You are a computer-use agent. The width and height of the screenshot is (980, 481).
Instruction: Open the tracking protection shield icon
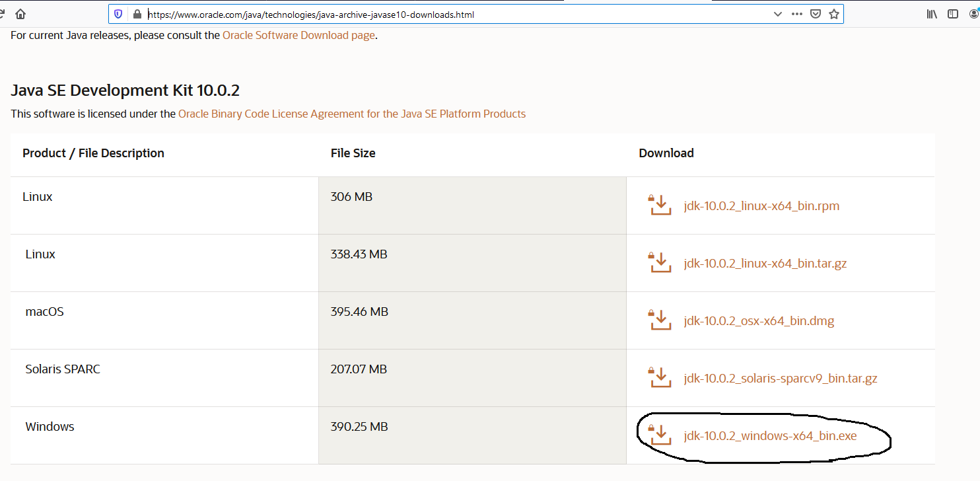[x=119, y=14]
